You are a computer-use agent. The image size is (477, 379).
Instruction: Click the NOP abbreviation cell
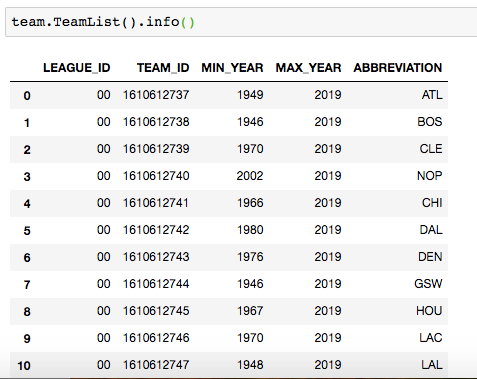430,176
